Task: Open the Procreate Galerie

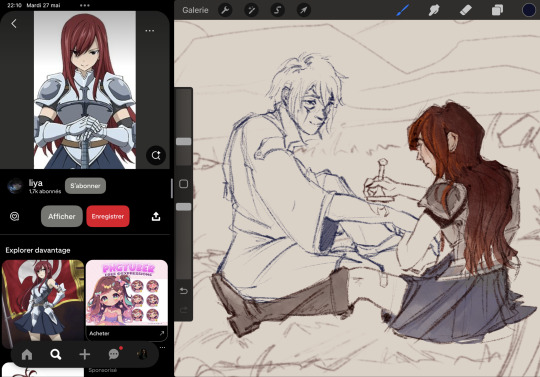Action: point(195,10)
